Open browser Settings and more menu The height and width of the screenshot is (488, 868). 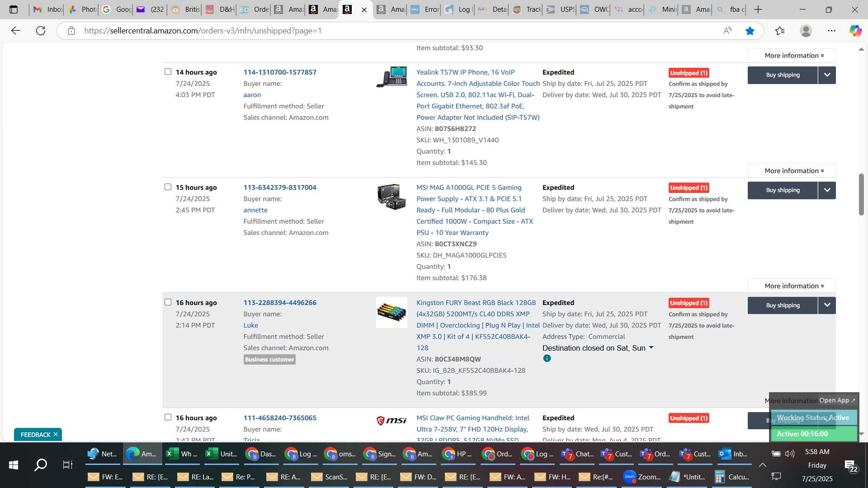coord(832,31)
